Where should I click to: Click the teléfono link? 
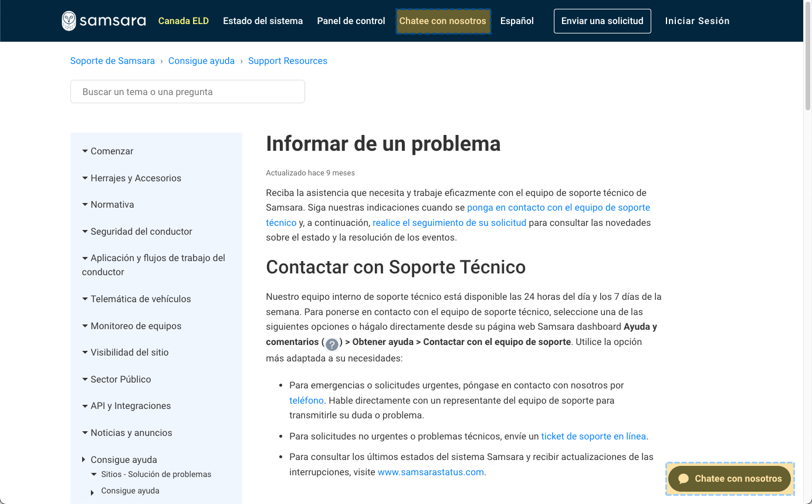[x=306, y=400]
